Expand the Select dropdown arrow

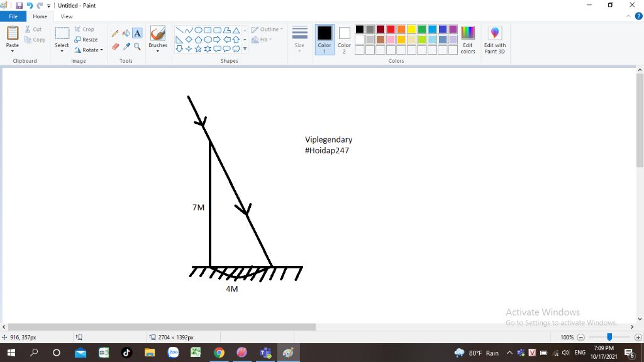coord(62,52)
